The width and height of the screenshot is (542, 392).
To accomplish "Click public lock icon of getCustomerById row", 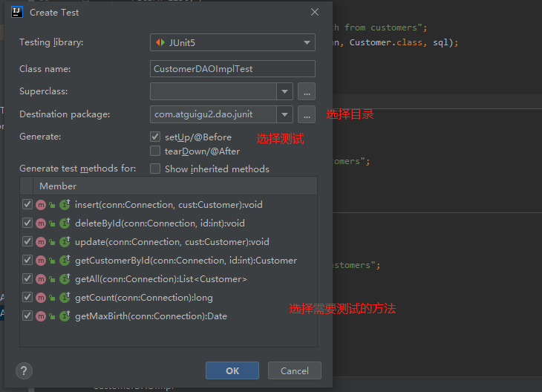I will click(x=52, y=261).
